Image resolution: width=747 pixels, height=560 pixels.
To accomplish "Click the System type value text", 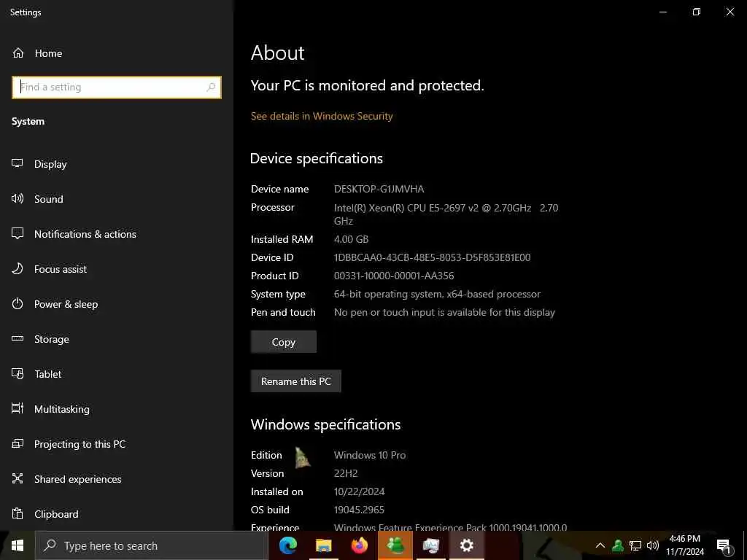I will click(437, 295).
